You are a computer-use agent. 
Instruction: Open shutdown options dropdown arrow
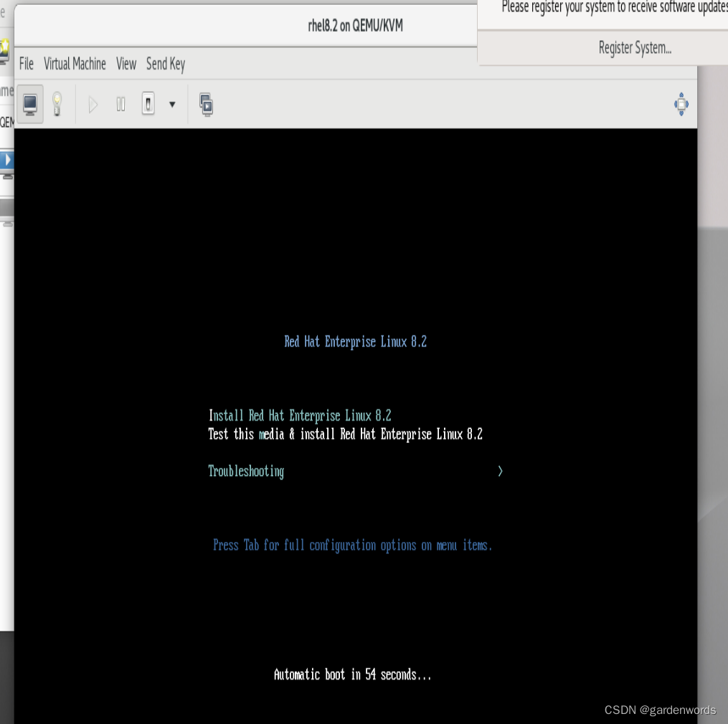pyautogui.click(x=172, y=105)
